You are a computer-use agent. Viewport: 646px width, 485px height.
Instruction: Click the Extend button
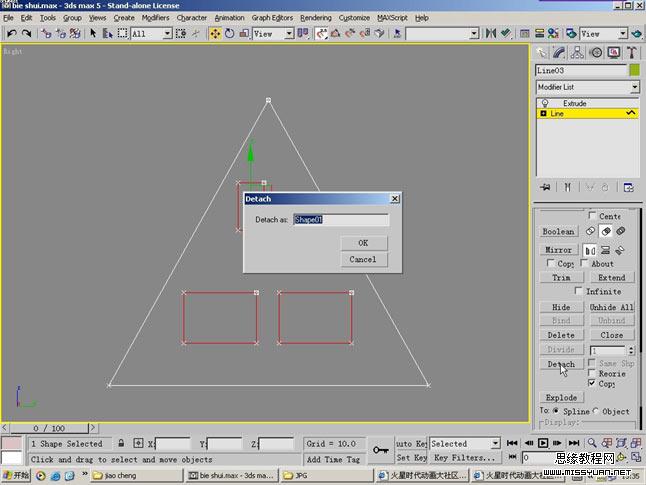(612, 277)
